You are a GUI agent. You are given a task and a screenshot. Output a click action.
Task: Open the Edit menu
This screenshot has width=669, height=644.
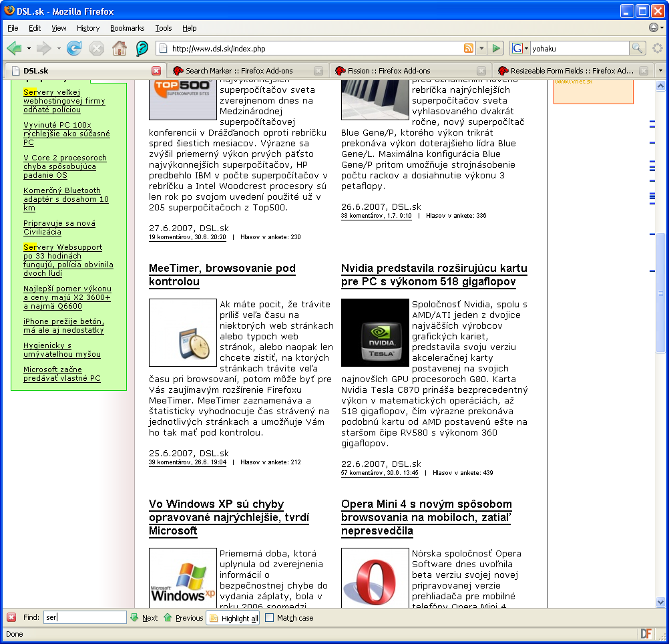[x=35, y=28]
